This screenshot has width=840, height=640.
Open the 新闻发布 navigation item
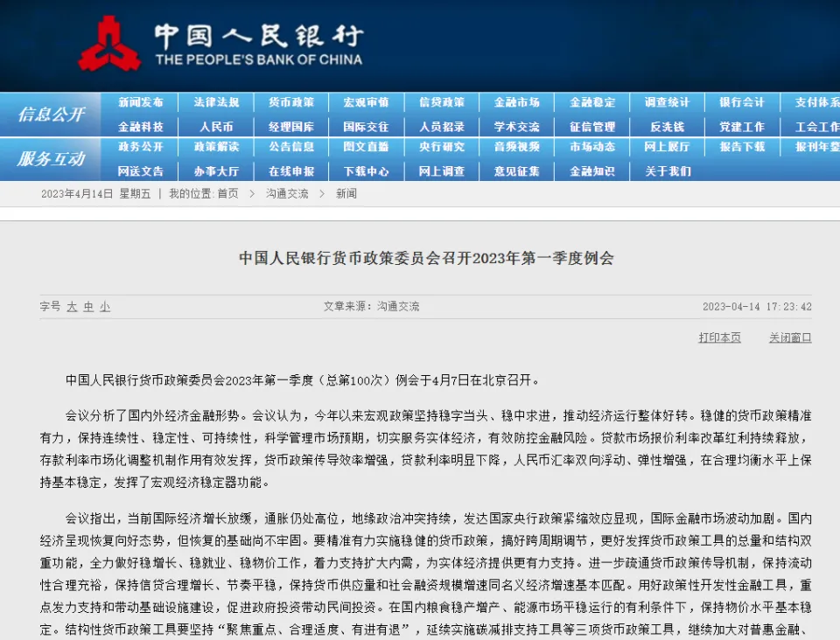[x=141, y=102]
